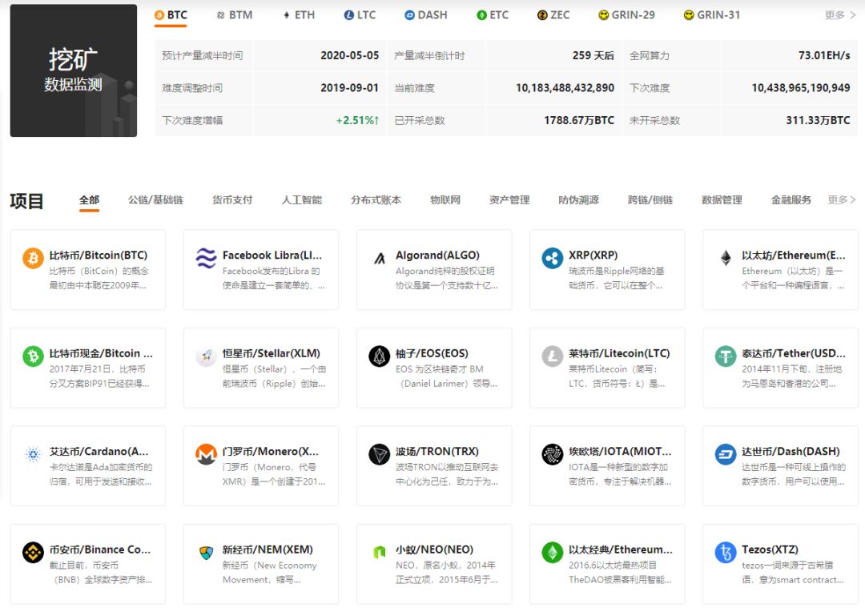
Task: Click the mined total 1788.67万BTC
Action: (579, 120)
